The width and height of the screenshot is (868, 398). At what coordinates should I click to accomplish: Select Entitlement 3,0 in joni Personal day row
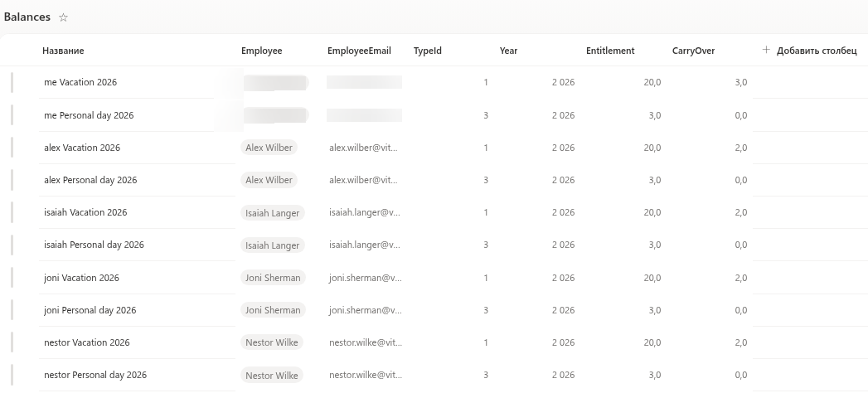click(654, 310)
